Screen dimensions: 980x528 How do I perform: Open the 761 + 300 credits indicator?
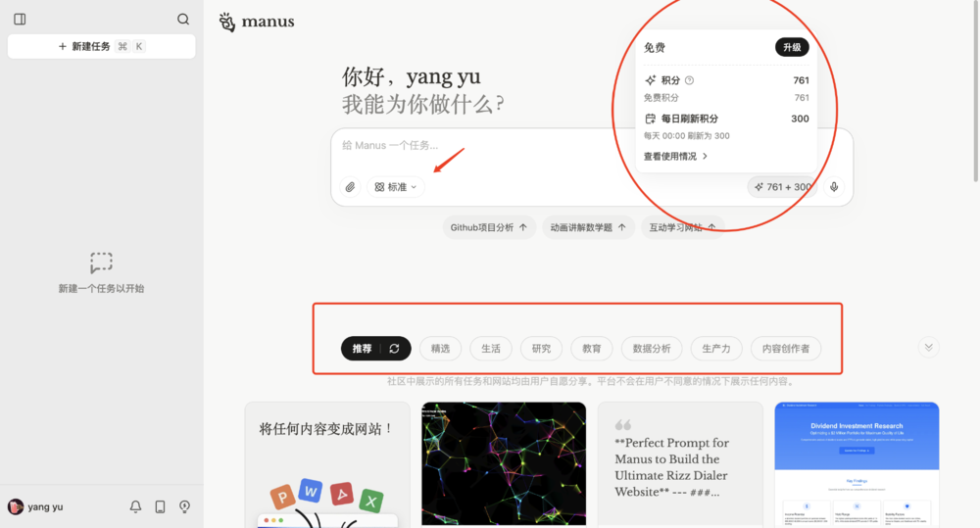pos(782,187)
